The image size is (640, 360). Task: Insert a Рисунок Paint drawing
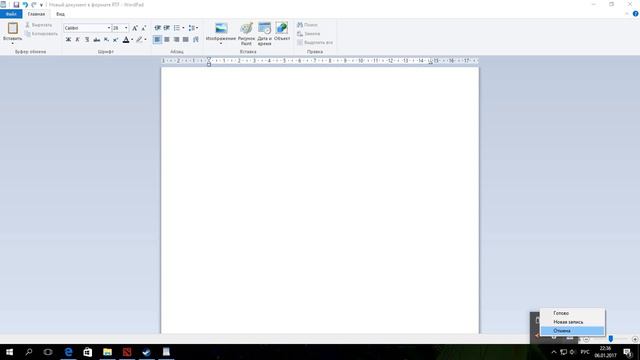pyautogui.click(x=246, y=33)
